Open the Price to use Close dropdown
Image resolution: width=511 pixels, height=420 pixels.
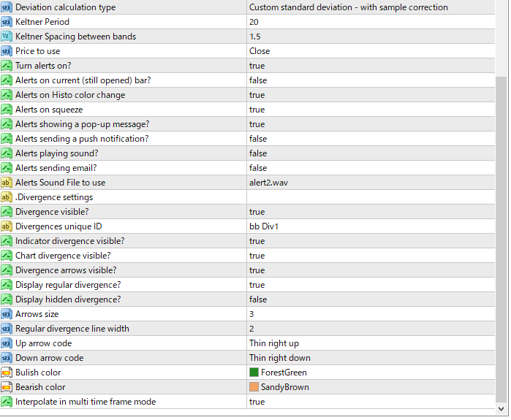371,51
